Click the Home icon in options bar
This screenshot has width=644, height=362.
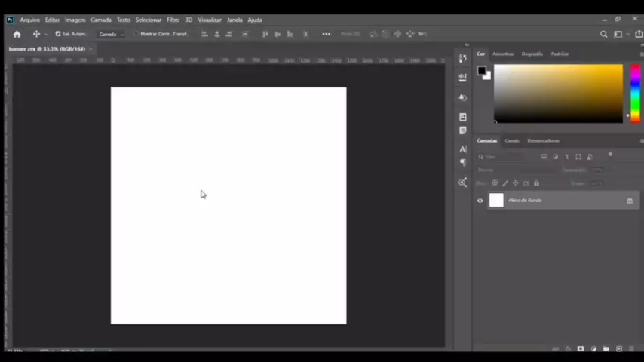pos(17,34)
